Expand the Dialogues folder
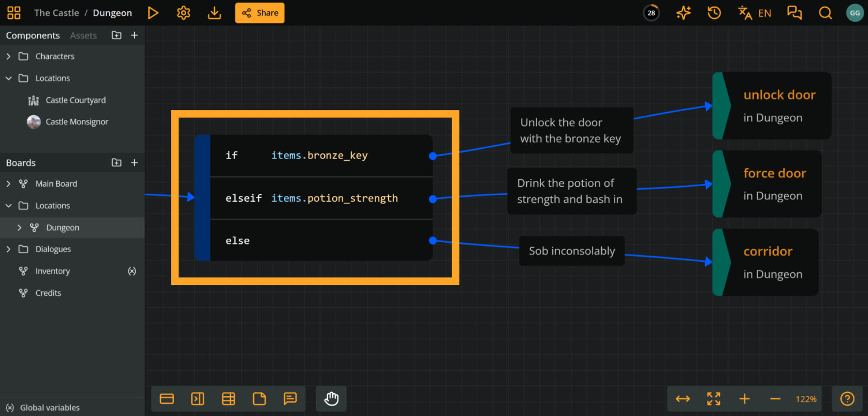 click(9, 249)
